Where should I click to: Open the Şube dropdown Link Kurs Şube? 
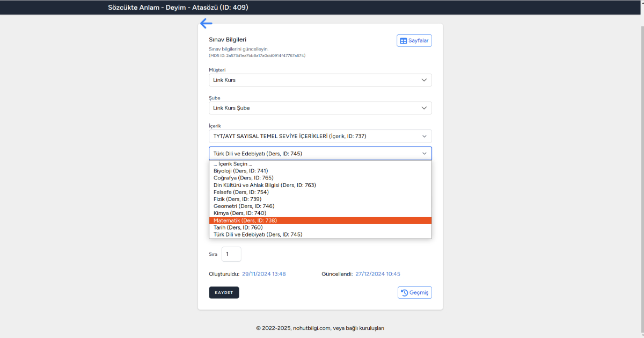[x=320, y=108]
